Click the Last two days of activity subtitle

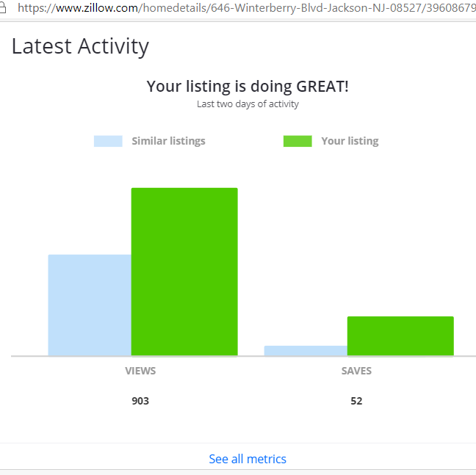point(248,104)
